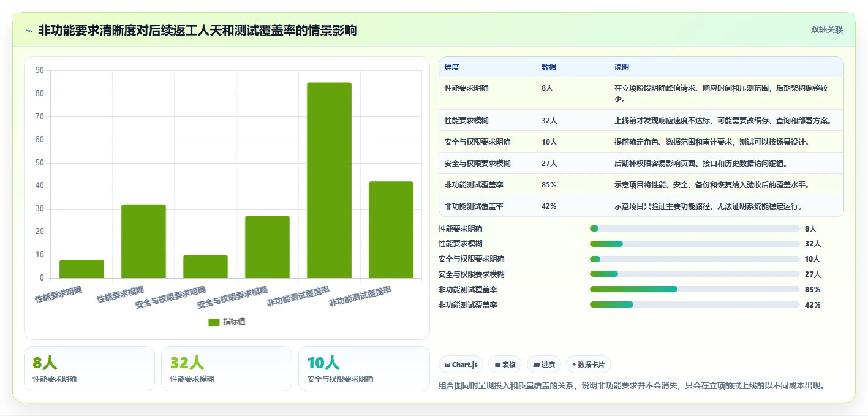Screen dimensions: 868x416
Task: Open the 10人 安全与权限要求明确 summary card
Action: [x=364, y=369]
